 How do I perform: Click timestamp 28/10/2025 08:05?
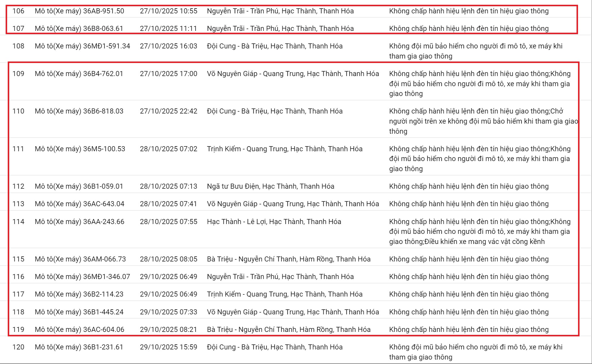(x=168, y=259)
